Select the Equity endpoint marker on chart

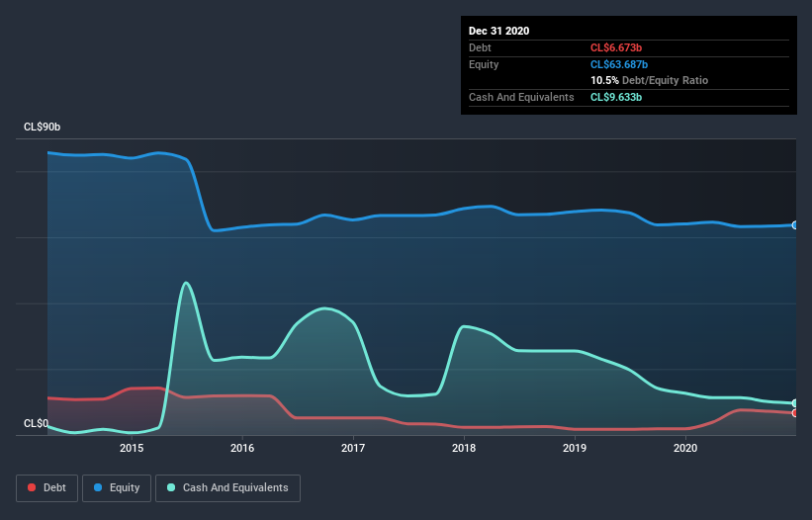coord(795,225)
